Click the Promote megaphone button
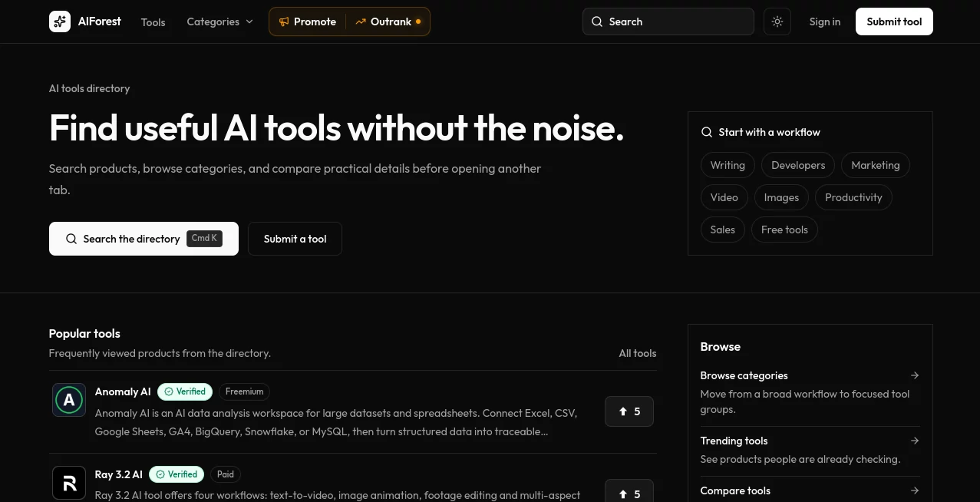980x502 pixels. [308, 21]
